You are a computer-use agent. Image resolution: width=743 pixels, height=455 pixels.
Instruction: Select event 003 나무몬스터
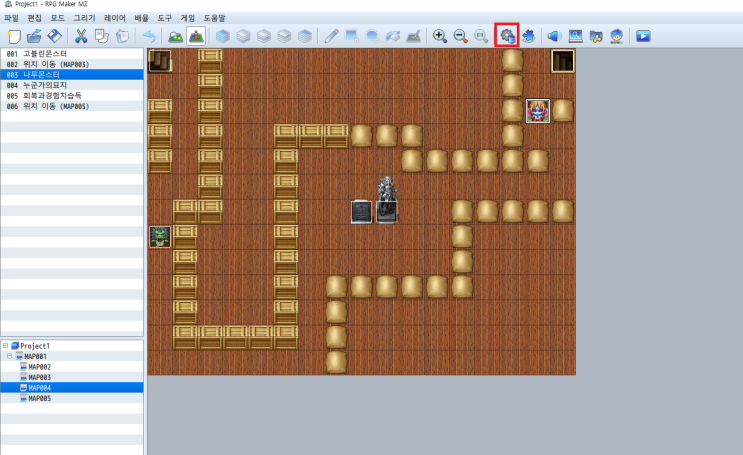click(x=72, y=74)
